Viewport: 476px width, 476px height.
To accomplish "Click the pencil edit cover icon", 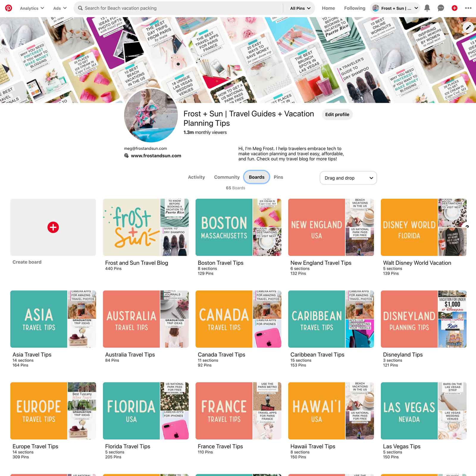I will [468, 27].
